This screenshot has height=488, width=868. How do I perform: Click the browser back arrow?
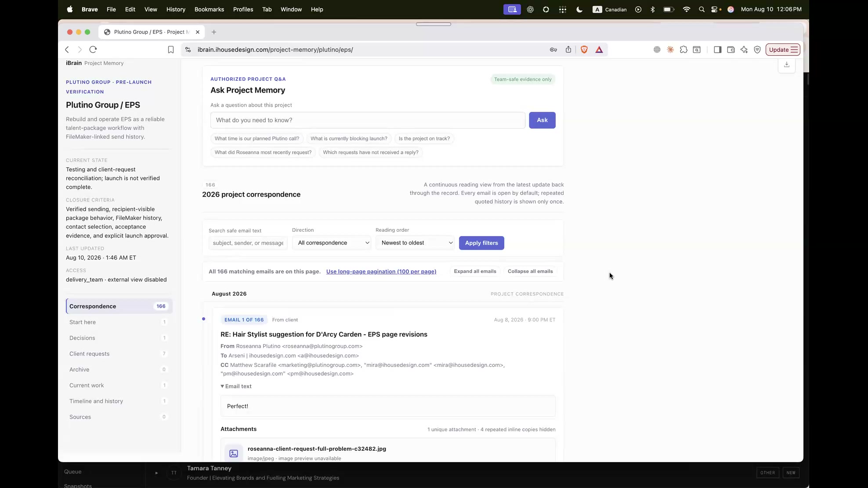tap(67, 50)
